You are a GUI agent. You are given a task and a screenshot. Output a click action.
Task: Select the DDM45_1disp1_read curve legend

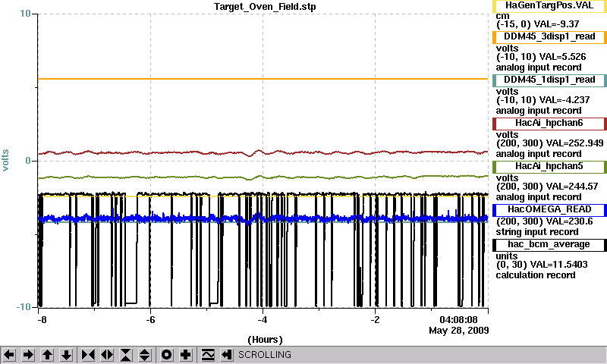549,80
